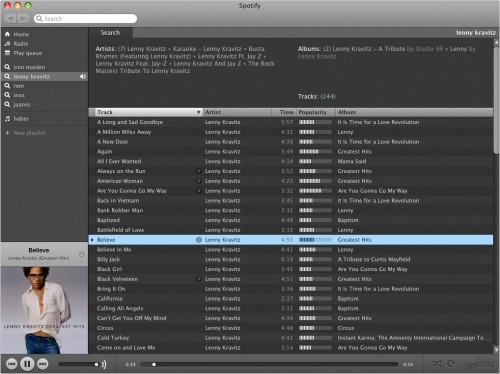Open artist link 'The Rock Masters Tribute To Lenny Kravitz'
500x374 pixels.
point(185,67)
